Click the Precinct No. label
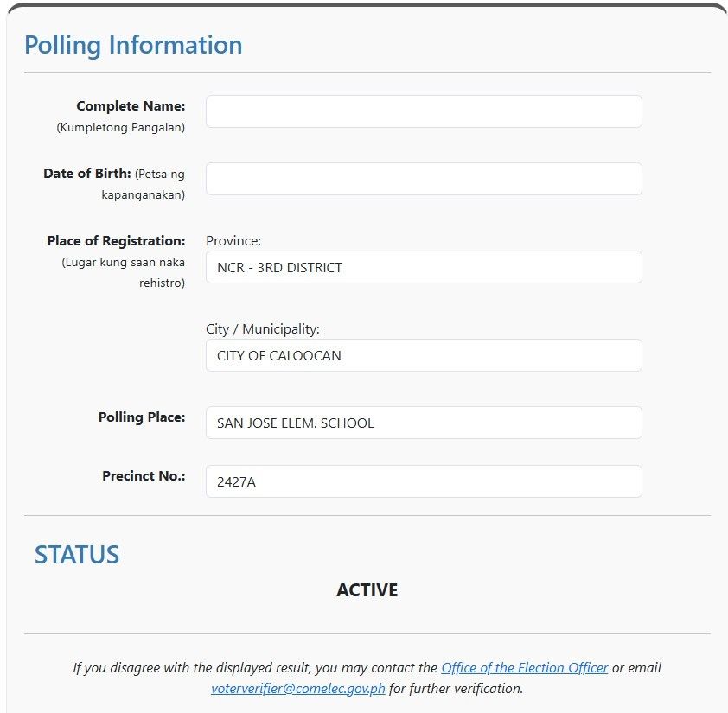Image resolution: width=728 pixels, height=713 pixels. point(144,476)
